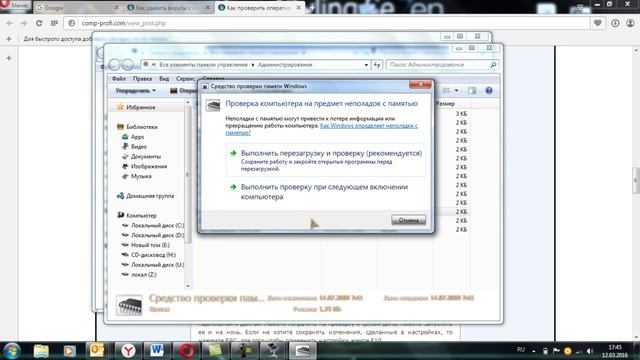Click browser address bar URL

coord(124,23)
